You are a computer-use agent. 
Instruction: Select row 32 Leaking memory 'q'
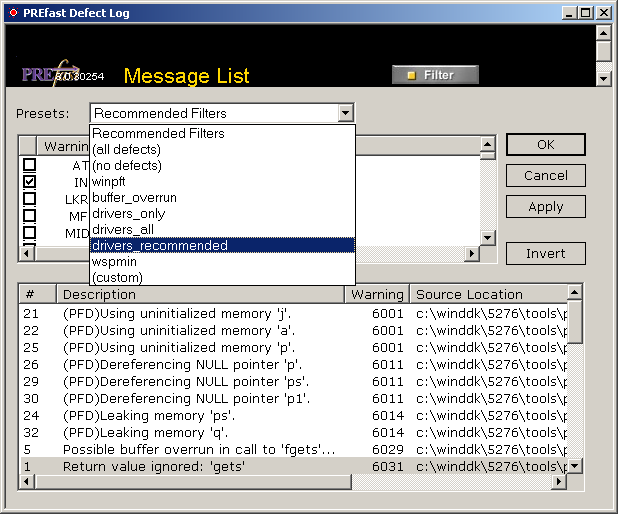point(293,432)
